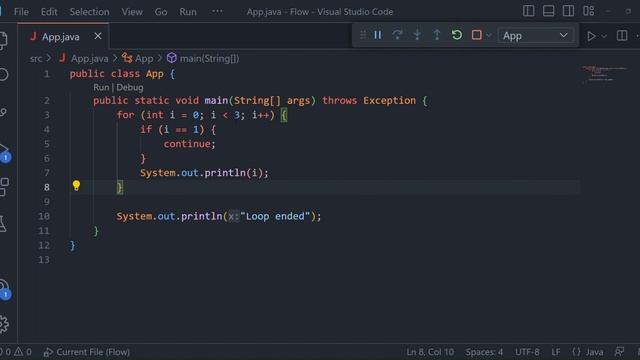Toggle the bottom panel layout icon

coord(548,11)
